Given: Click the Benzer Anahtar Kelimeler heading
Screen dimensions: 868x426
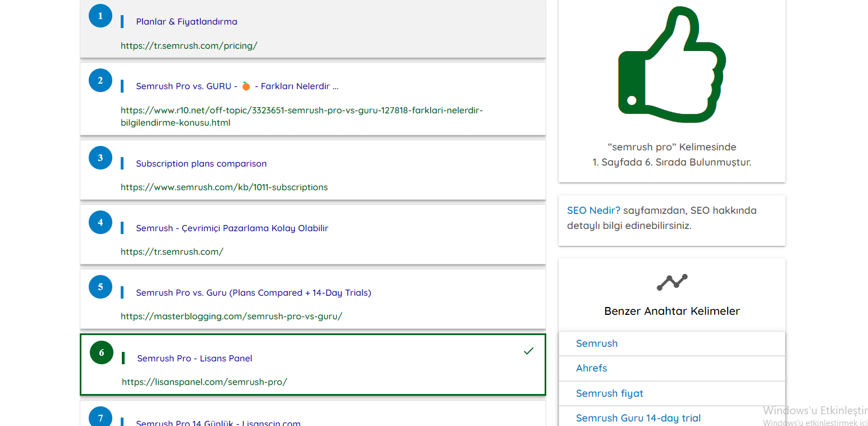Looking at the screenshot, I should (672, 311).
